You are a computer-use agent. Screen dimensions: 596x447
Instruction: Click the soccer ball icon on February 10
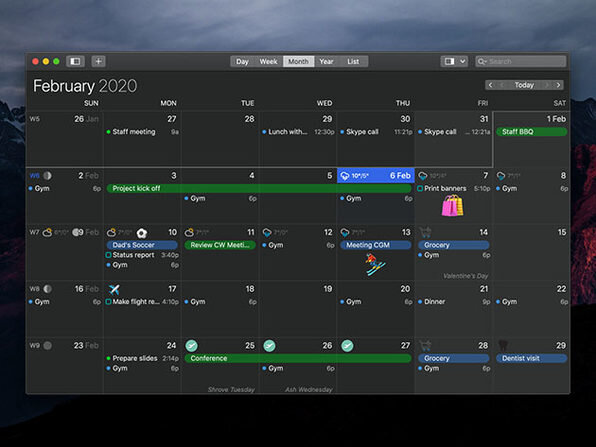click(x=142, y=233)
